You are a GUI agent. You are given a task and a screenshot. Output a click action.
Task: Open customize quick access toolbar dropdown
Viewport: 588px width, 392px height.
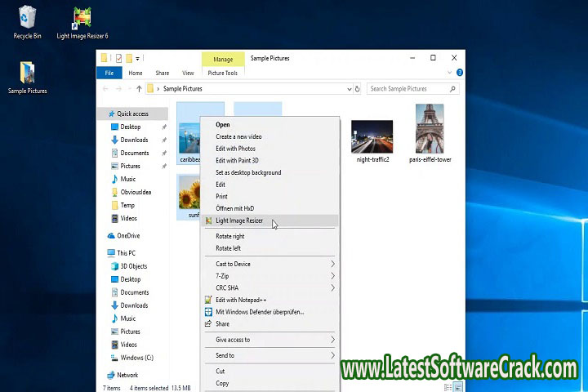coord(138,58)
